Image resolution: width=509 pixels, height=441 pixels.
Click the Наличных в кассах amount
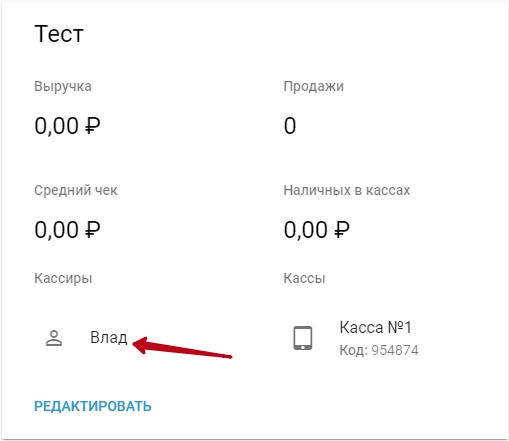(x=317, y=230)
